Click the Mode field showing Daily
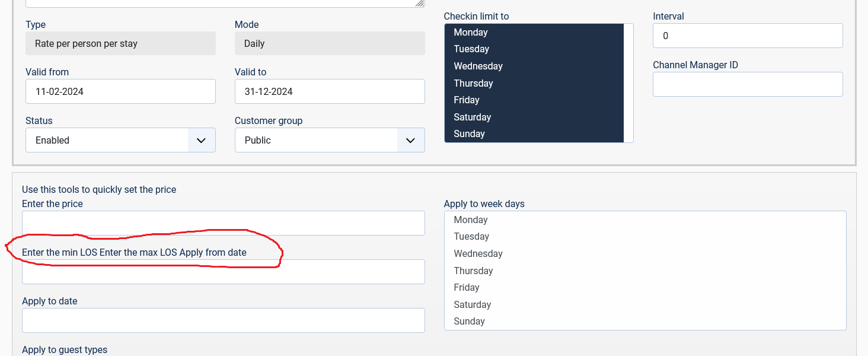The height and width of the screenshot is (356, 868). [330, 43]
